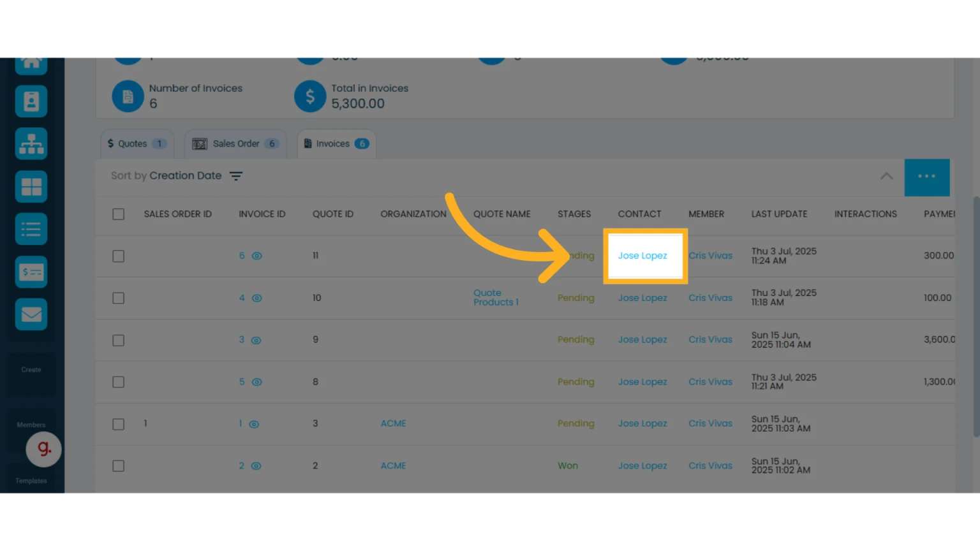Check the row with quote ID 10
Image resolution: width=980 pixels, height=551 pixels.
click(x=119, y=298)
